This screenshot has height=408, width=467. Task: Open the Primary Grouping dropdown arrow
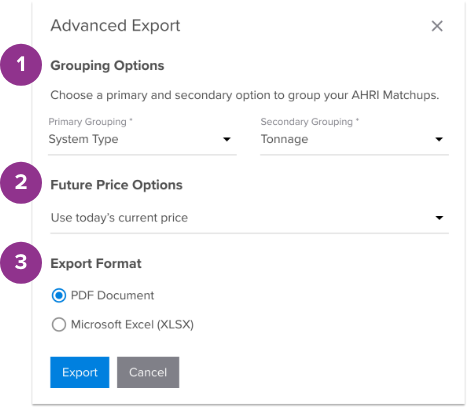click(227, 139)
